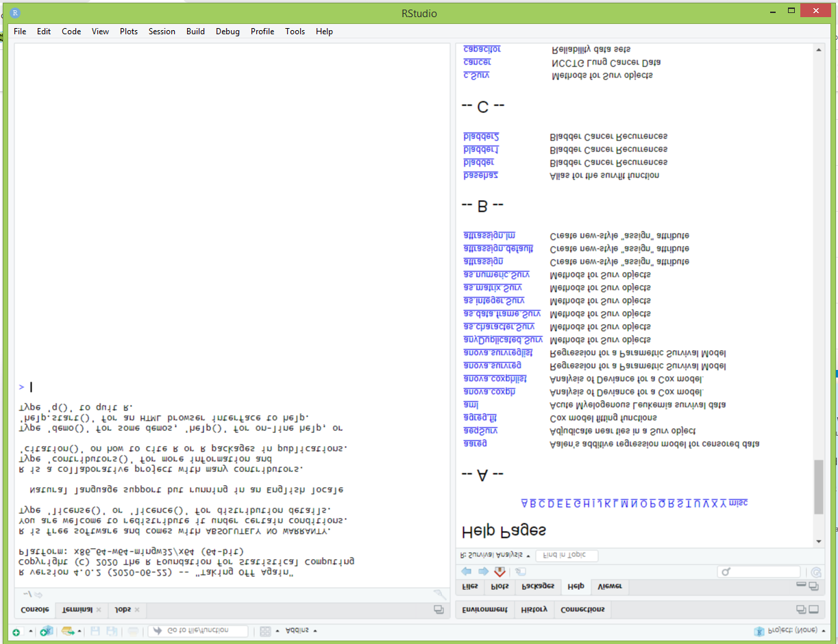Viewport: 838px width, 644px height.
Task: Open the Session menu
Action: click(x=162, y=32)
